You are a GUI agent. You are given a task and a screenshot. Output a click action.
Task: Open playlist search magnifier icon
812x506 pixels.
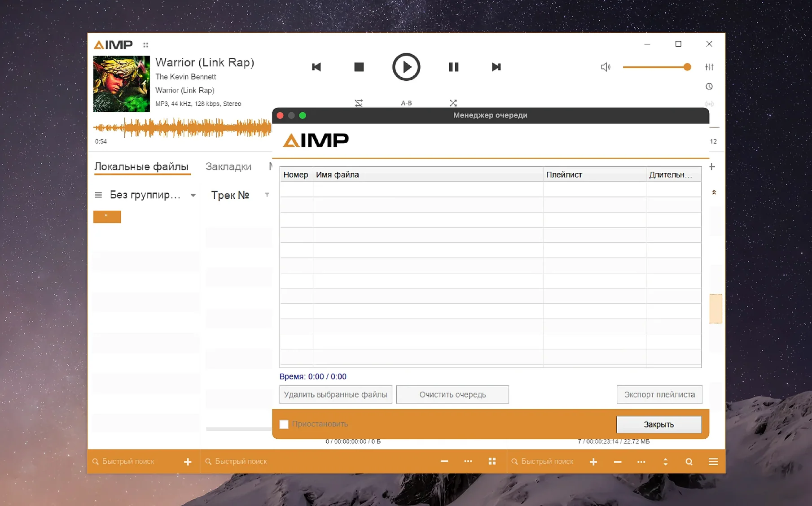coord(689,462)
